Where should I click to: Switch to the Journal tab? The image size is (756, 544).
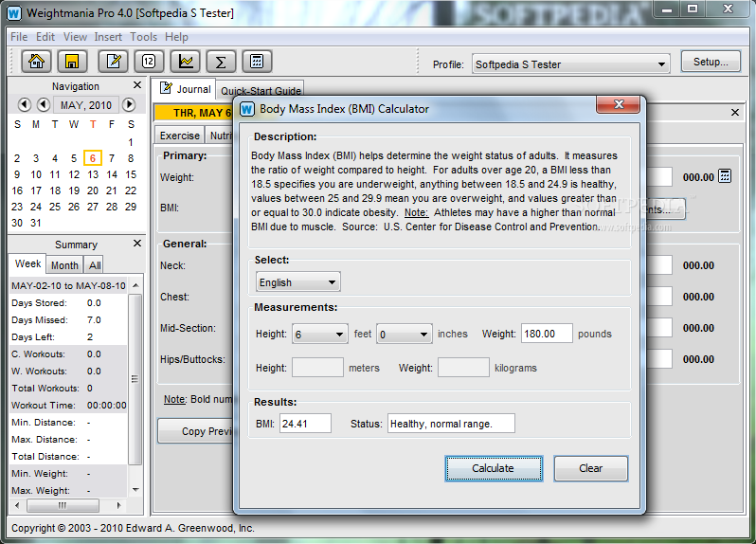185,89
